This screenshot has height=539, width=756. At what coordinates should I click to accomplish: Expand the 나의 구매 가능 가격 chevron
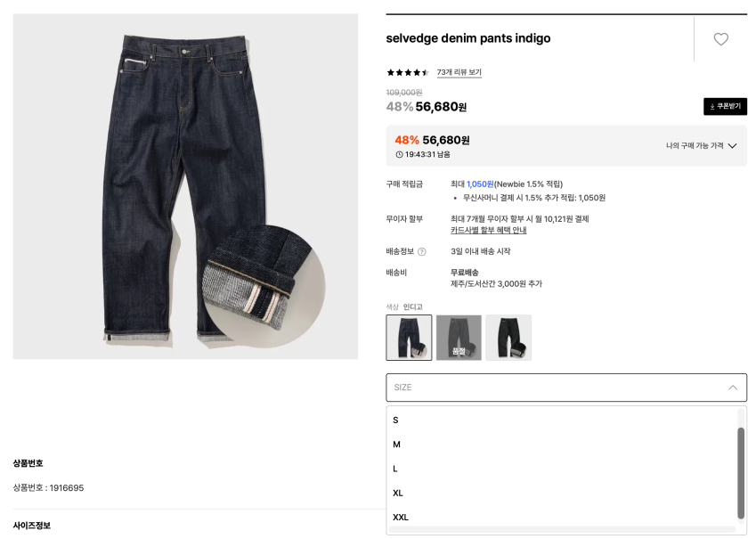732,146
